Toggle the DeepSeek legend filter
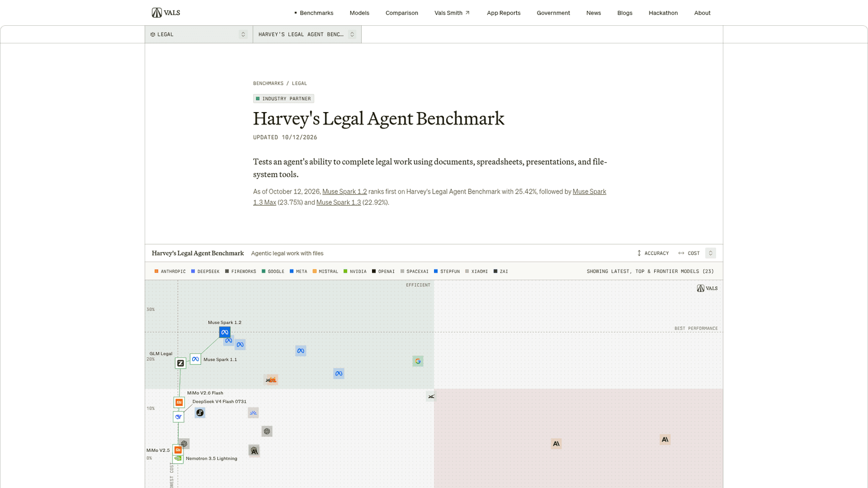Viewport: 868px width, 488px height. 205,271
